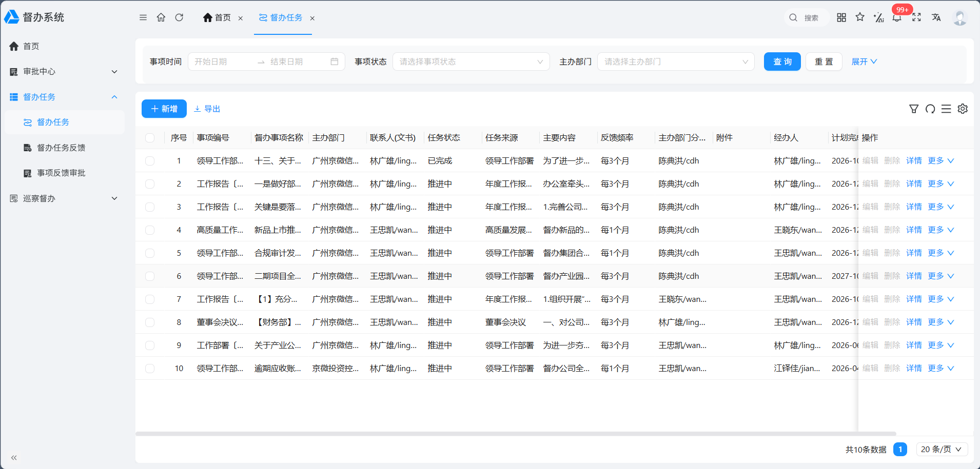
Task: Click the 查询 button
Action: pos(782,62)
